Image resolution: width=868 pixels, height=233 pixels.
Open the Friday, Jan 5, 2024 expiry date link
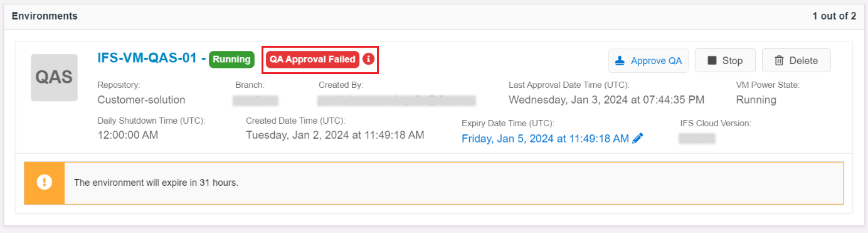(x=545, y=139)
